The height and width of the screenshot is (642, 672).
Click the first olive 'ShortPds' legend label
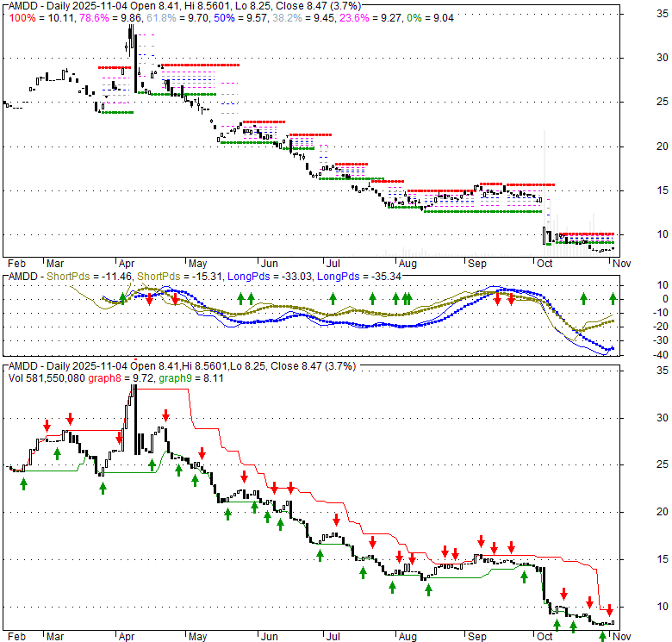pyautogui.click(x=68, y=277)
